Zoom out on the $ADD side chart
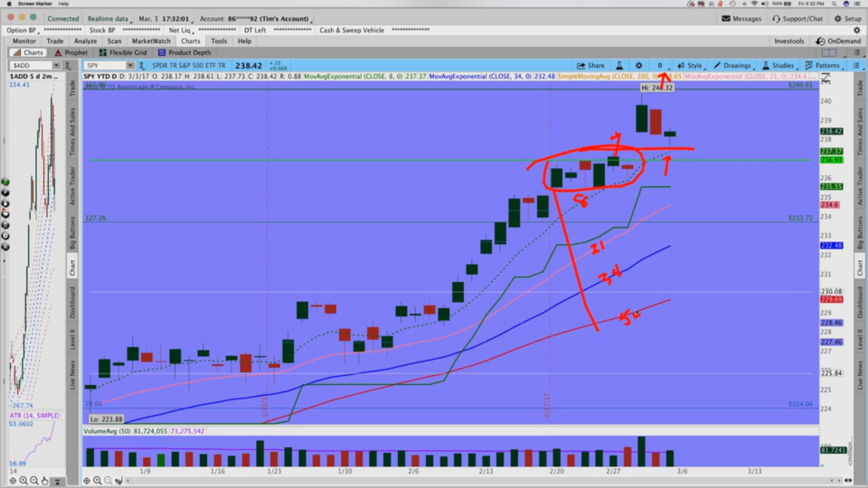Viewport: 868px width, 488px height. tap(34, 481)
